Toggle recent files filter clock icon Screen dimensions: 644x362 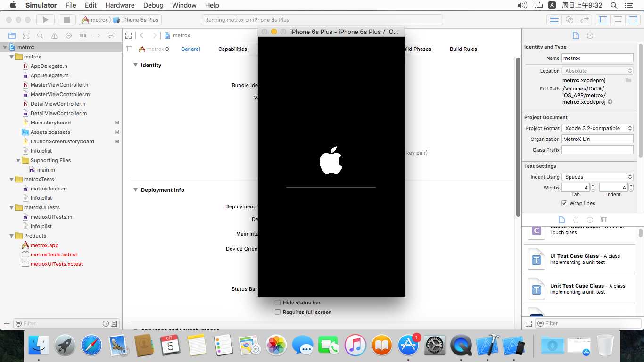106,323
